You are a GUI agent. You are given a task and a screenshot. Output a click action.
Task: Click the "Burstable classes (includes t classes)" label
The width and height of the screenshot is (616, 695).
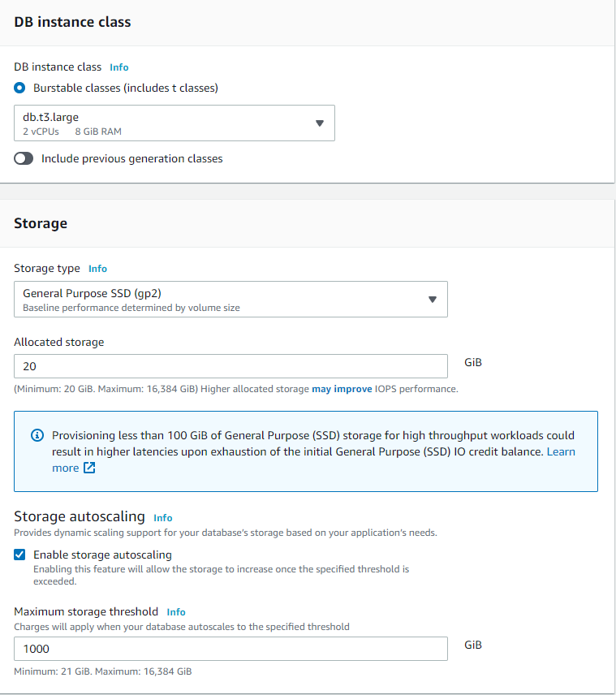(126, 88)
